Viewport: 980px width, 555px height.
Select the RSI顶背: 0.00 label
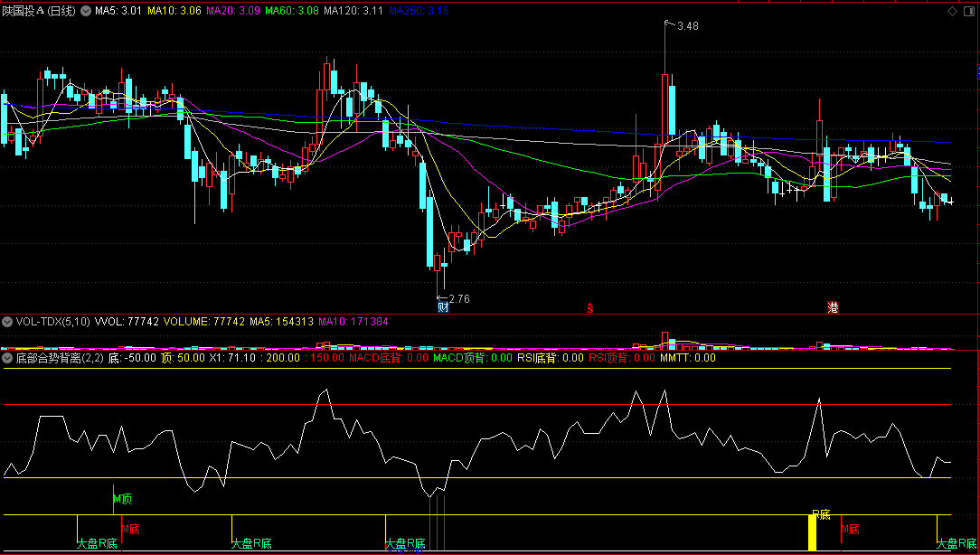(x=622, y=358)
